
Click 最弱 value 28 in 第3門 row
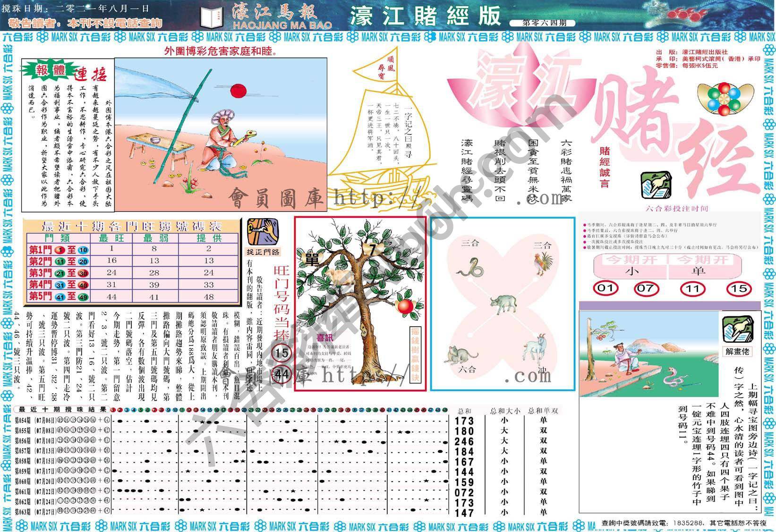[x=155, y=273]
